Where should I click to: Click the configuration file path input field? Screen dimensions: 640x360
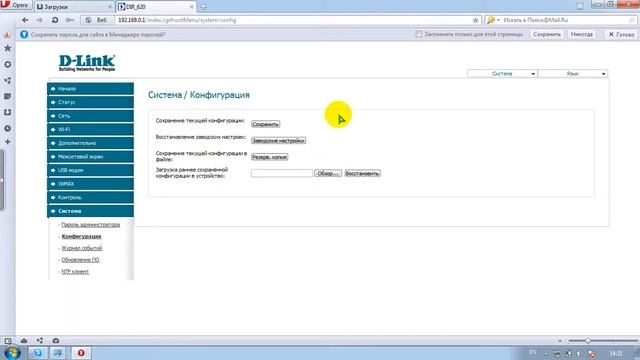pyautogui.click(x=282, y=173)
